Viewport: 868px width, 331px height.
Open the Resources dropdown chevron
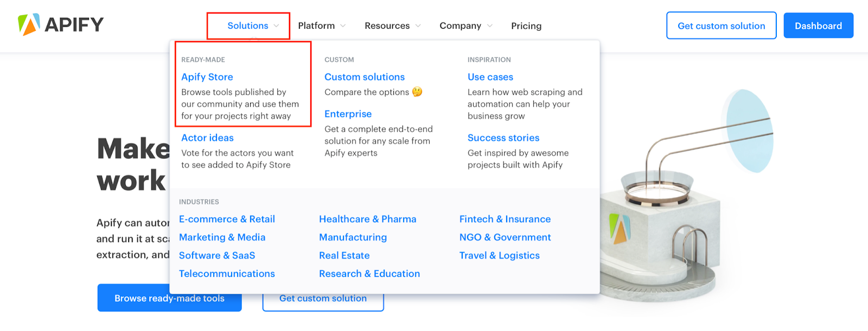pos(418,26)
